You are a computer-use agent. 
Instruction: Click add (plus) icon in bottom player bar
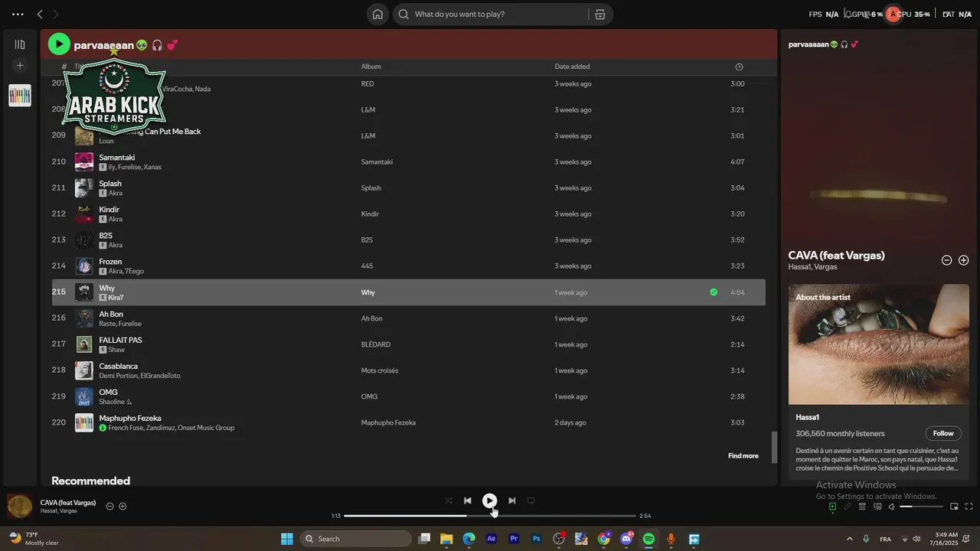coord(122,506)
